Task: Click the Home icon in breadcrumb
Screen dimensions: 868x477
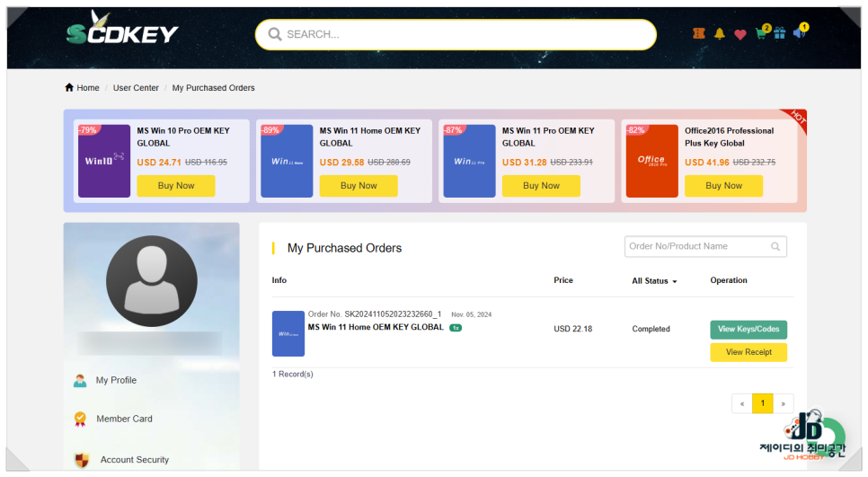Action: click(69, 87)
